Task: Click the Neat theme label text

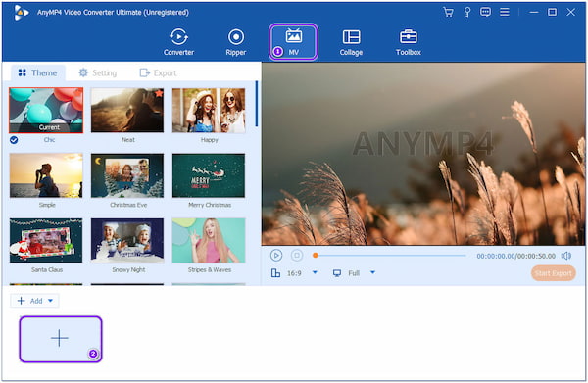Action: (x=127, y=140)
